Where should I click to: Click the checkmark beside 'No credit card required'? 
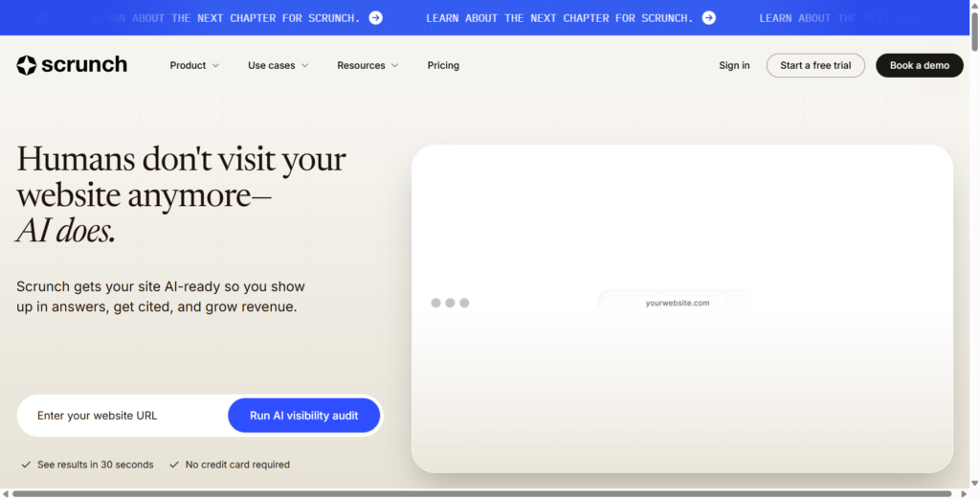(x=174, y=465)
